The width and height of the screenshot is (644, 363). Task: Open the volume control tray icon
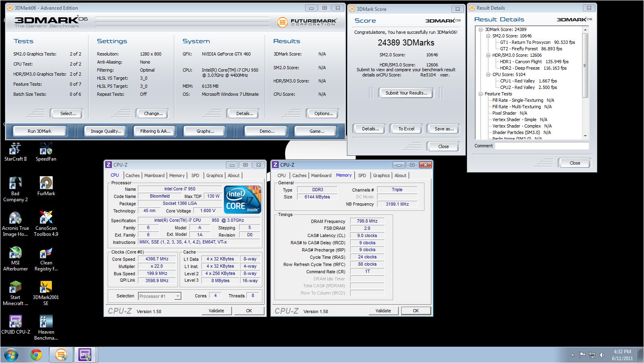coord(602,355)
